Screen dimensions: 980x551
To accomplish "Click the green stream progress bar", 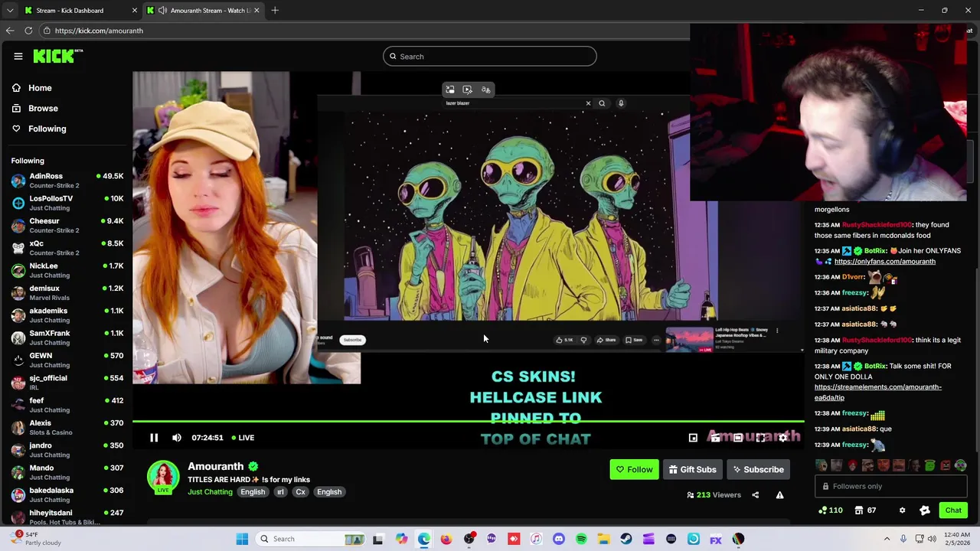I will point(468,421).
